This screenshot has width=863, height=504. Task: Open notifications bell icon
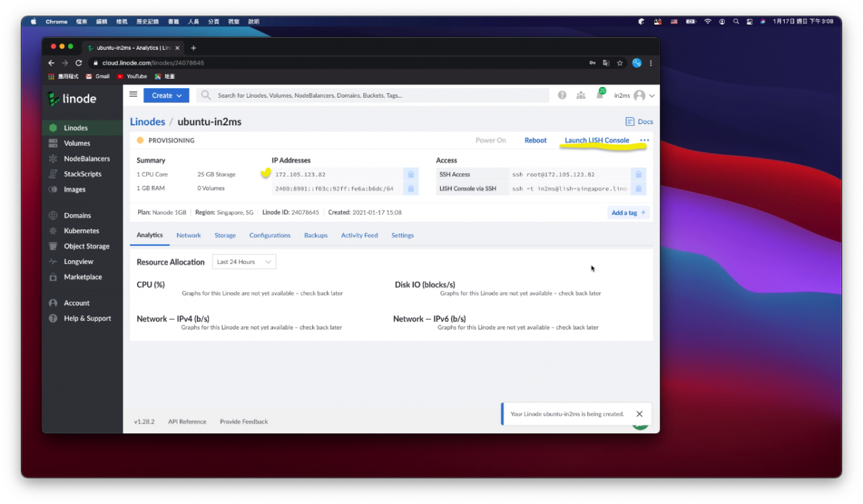pos(599,95)
